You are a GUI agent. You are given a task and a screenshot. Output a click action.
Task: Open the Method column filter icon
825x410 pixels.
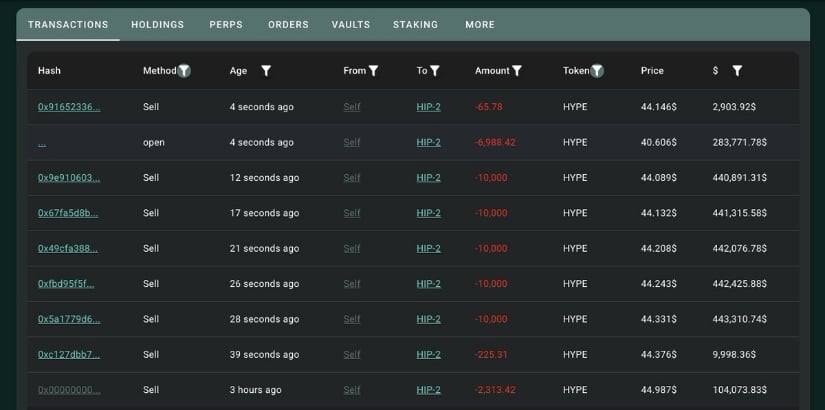click(x=184, y=71)
